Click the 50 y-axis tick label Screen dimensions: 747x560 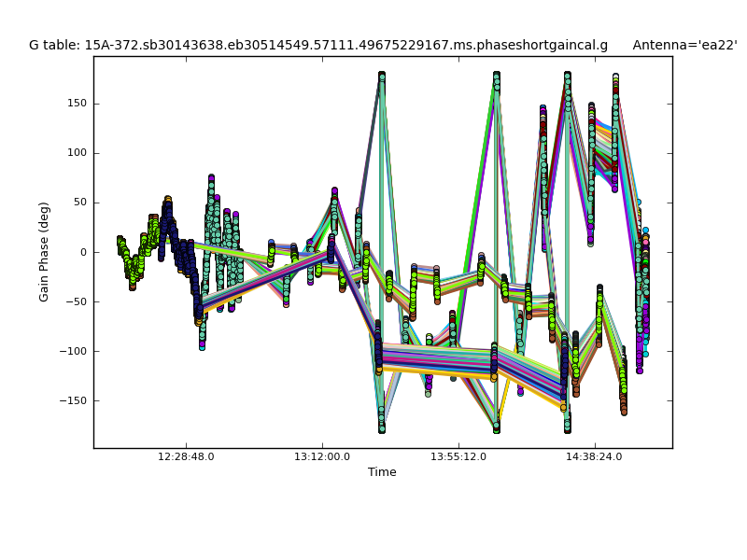coord(78,203)
